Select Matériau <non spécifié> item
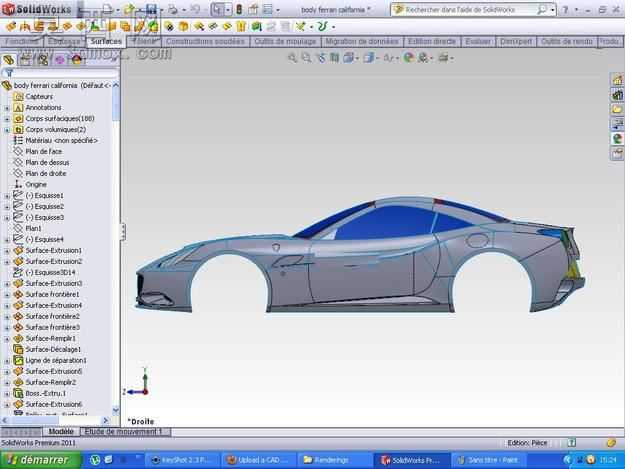Image resolution: width=625 pixels, height=469 pixels. pyautogui.click(x=61, y=141)
